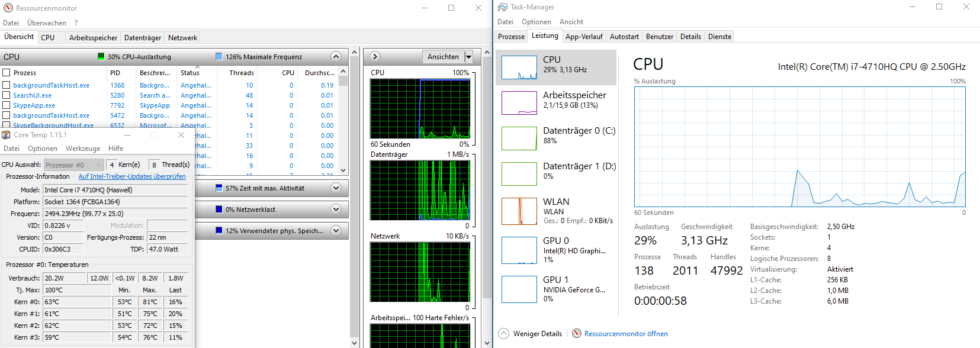Switch to the Autostart tab
The height and width of the screenshot is (348, 980).
(624, 37)
